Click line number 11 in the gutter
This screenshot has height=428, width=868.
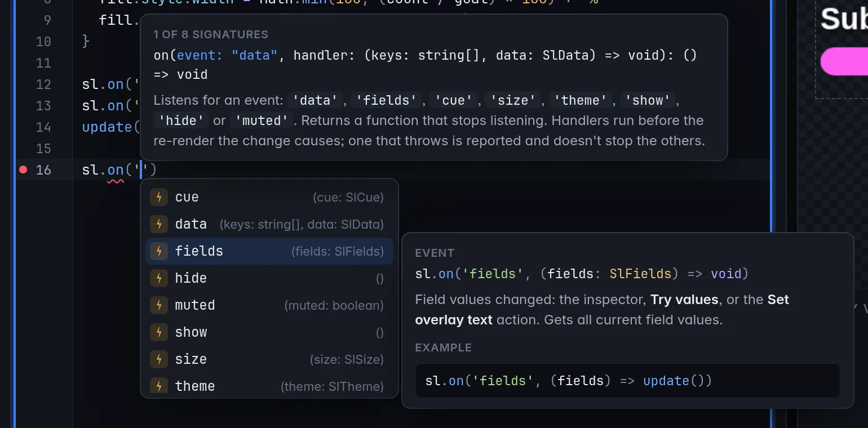[x=43, y=63]
